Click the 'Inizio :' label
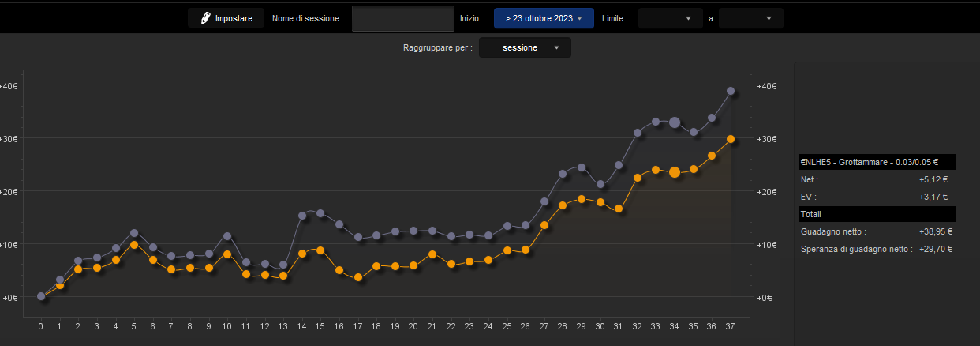This screenshot has width=980, height=346. click(x=471, y=18)
